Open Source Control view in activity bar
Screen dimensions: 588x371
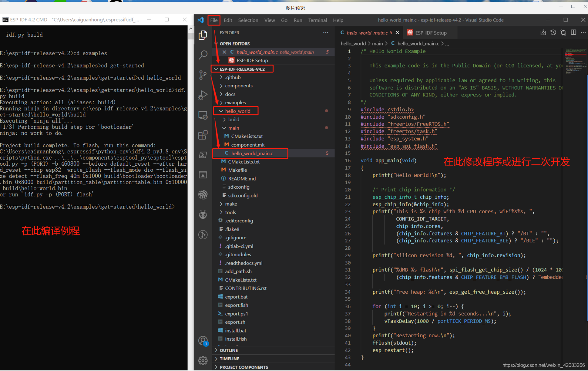click(x=203, y=75)
